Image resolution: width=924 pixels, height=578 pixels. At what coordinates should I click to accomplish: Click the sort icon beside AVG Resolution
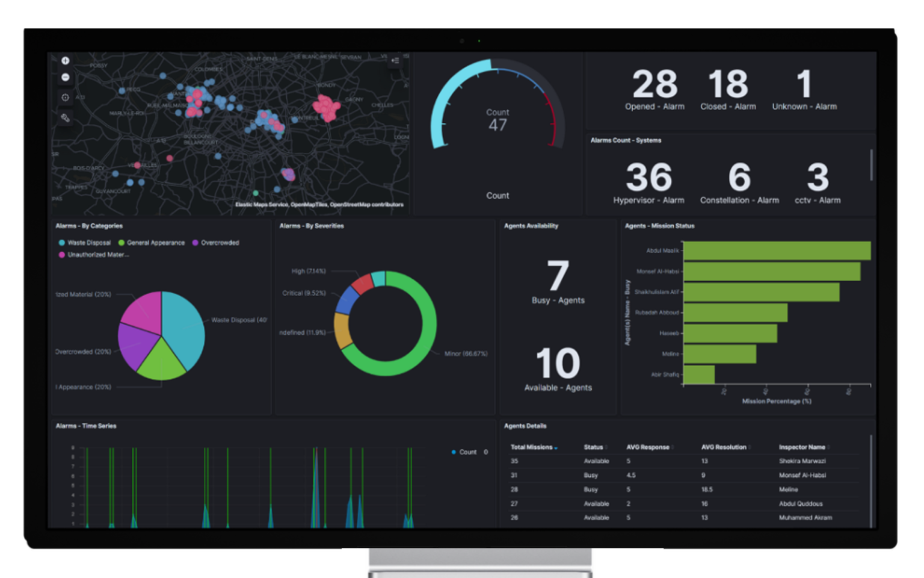pos(750,447)
